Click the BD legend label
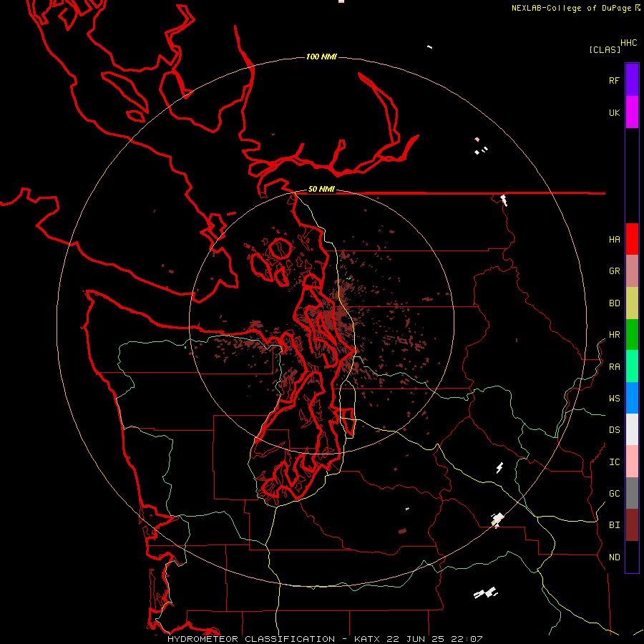 point(615,303)
